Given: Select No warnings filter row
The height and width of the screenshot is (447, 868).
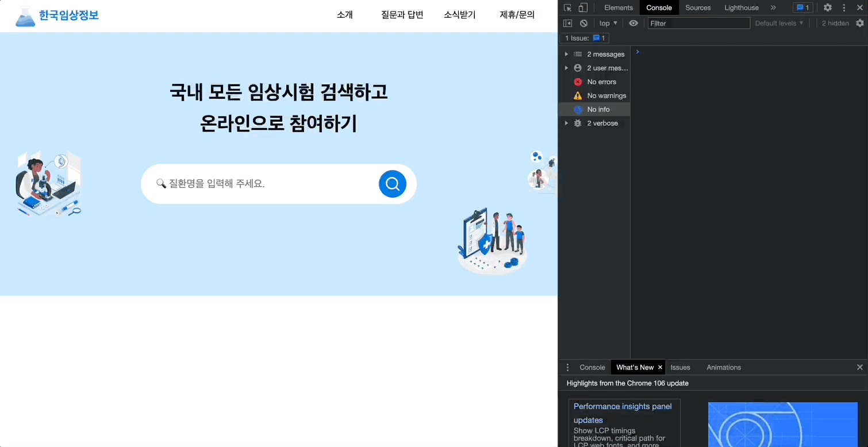Looking at the screenshot, I should click(594, 95).
